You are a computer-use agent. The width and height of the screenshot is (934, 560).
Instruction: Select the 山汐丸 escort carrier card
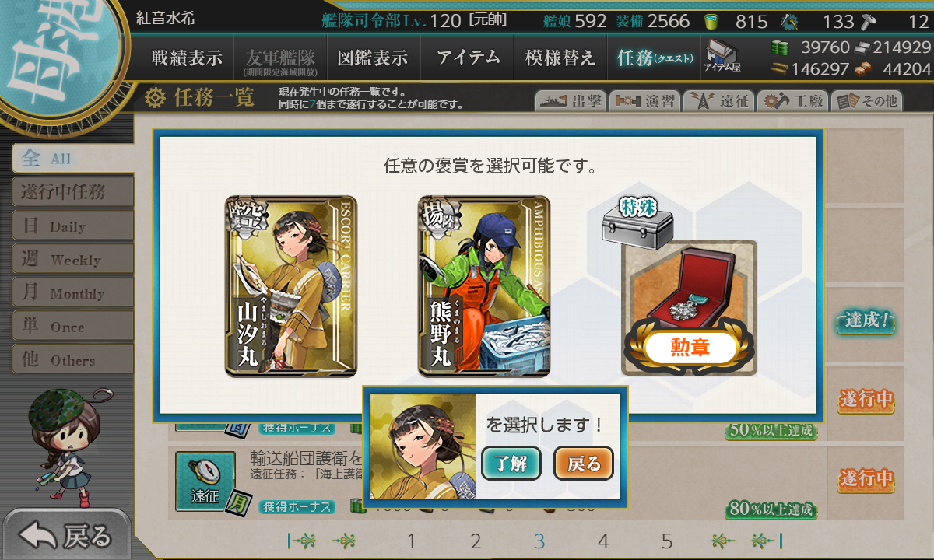[291, 287]
